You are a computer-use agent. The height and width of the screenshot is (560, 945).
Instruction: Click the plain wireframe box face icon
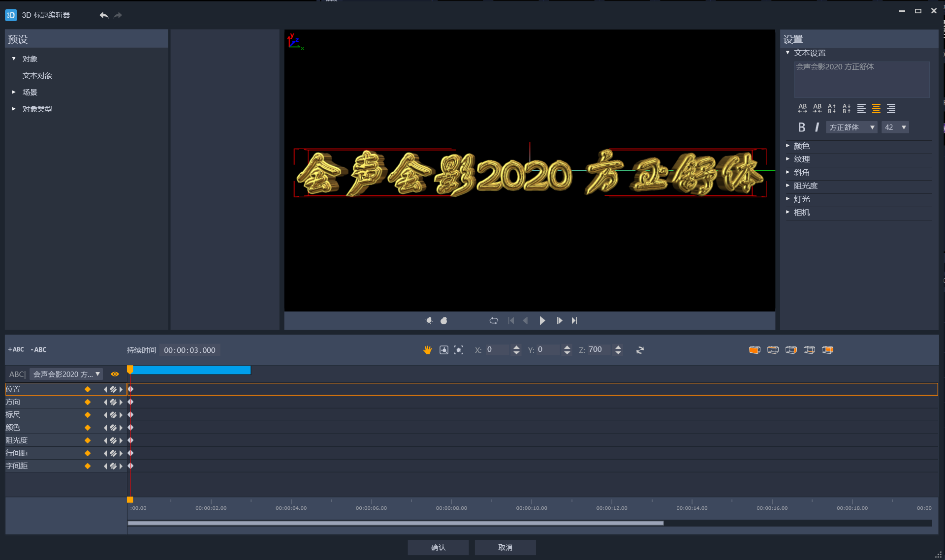point(773,350)
